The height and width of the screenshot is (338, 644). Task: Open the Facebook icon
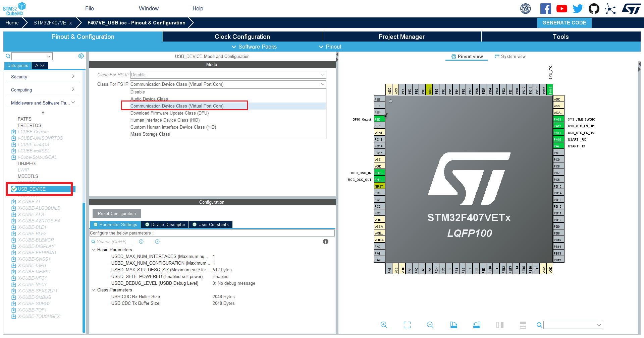545,9
